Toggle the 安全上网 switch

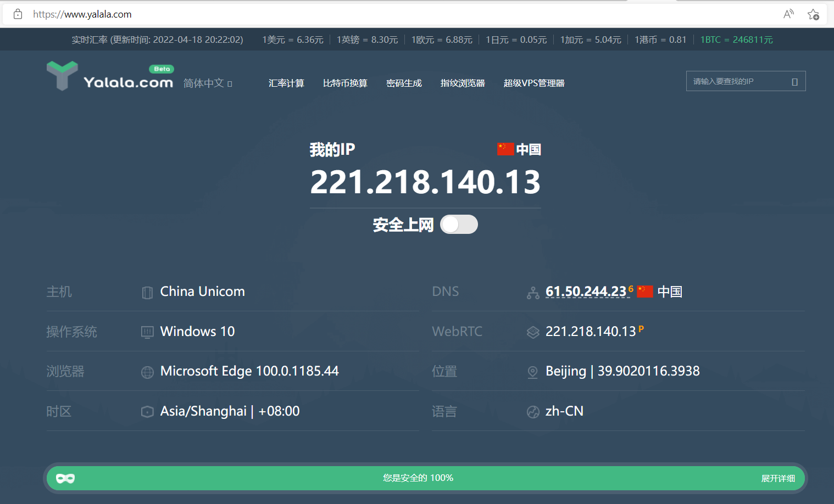pos(459,225)
